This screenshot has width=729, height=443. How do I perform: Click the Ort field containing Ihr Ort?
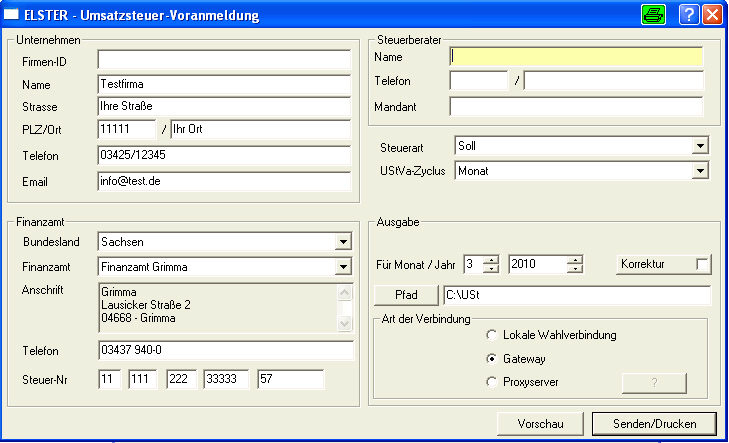261,129
